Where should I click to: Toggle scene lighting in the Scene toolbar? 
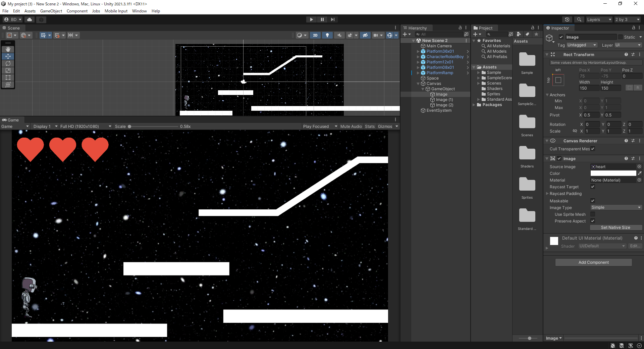327,35
